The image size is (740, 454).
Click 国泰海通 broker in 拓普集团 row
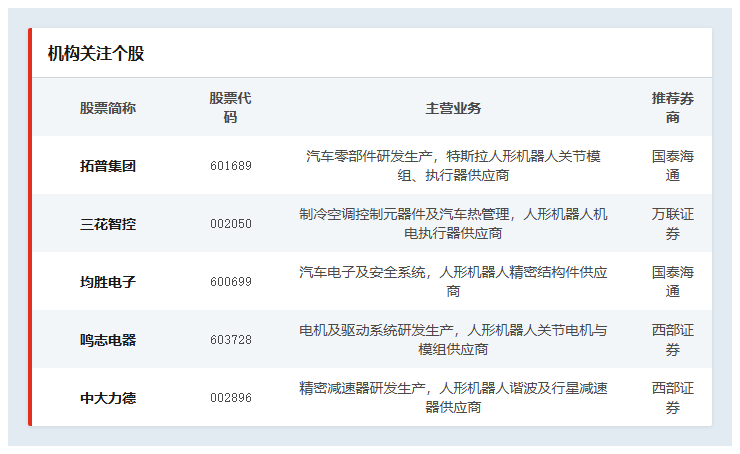pos(673,166)
